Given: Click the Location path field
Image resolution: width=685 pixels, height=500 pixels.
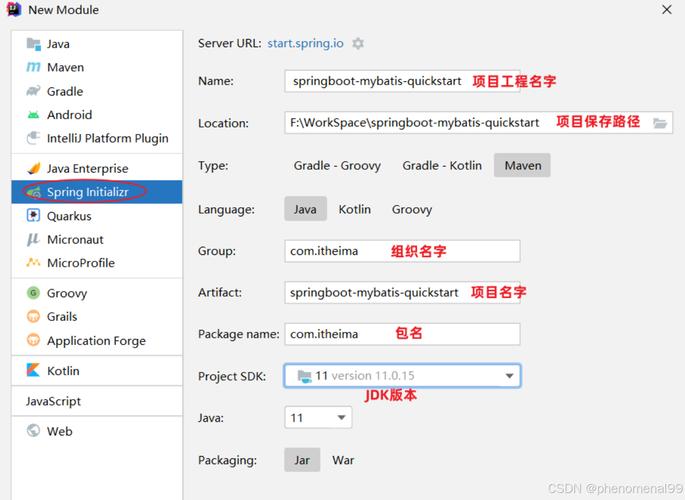Looking at the screenshot, I should pyautogui.click(x=478, y=123).
